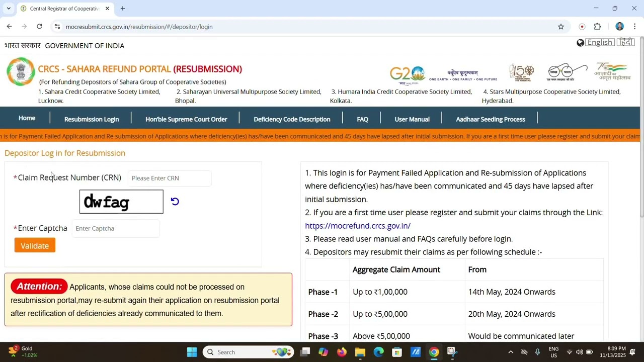Click the Claim Request Number CRN field

(170, 178)
